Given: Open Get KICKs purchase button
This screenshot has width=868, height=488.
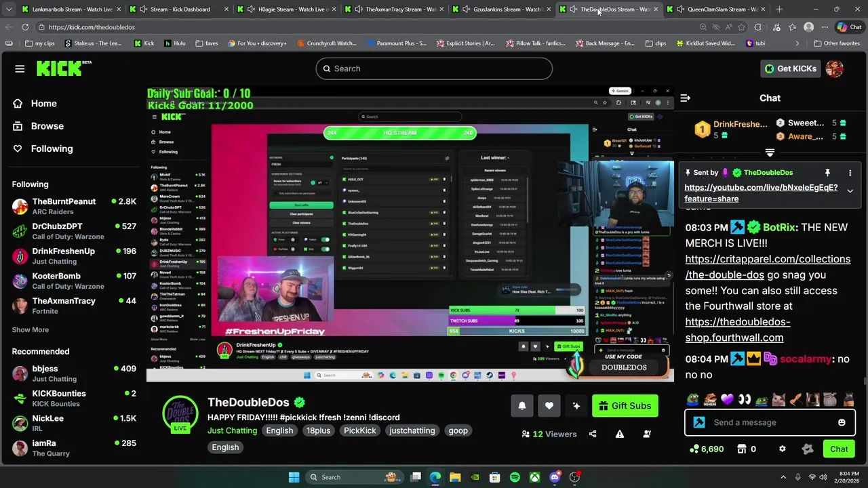Looking at the screenshot, I should (x=790, y=68).
